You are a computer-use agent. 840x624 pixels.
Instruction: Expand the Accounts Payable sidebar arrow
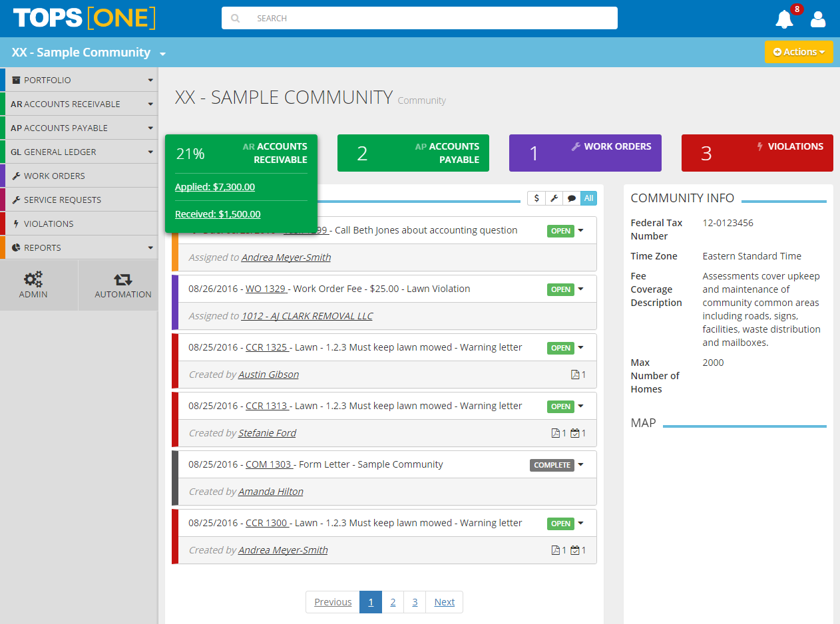click(150, 128)
